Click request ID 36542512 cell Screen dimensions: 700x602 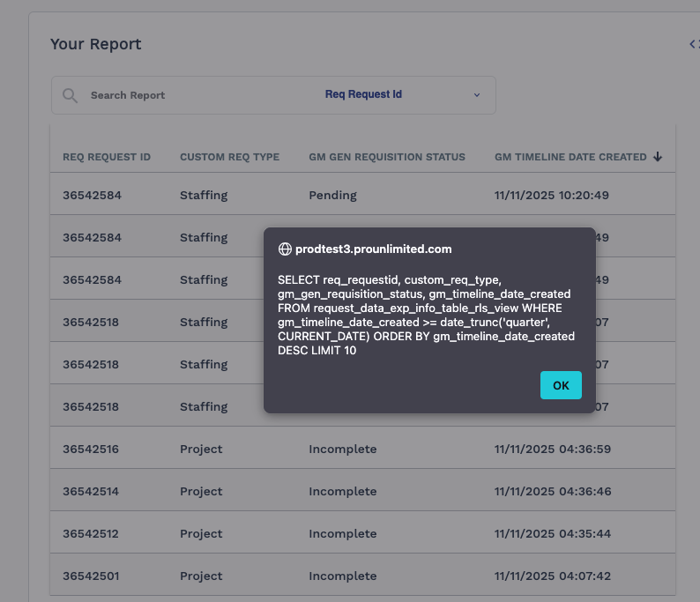pyautogui.click(x=91, y=534)
